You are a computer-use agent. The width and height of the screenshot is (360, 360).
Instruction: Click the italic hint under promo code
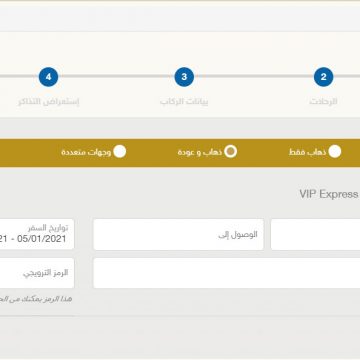click(36, 299)
